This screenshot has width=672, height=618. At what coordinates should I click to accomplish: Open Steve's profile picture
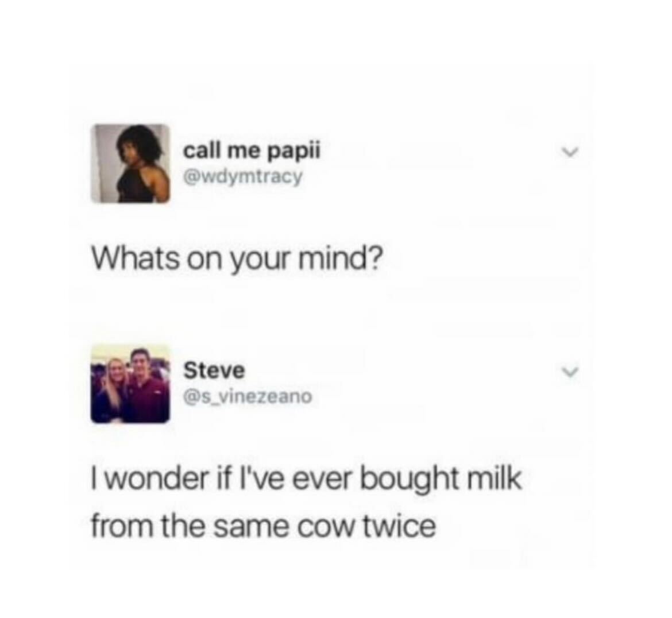coord(130,384)
